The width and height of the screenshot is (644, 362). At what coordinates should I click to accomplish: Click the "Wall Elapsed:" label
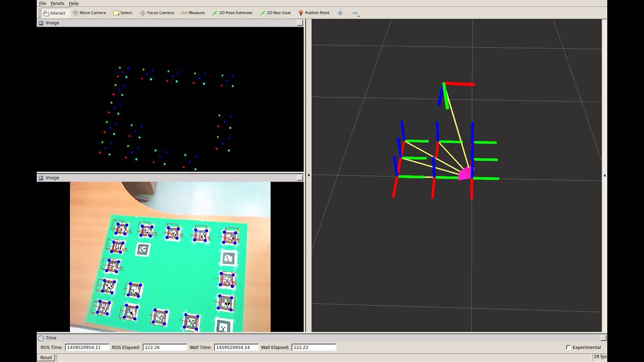275,347
